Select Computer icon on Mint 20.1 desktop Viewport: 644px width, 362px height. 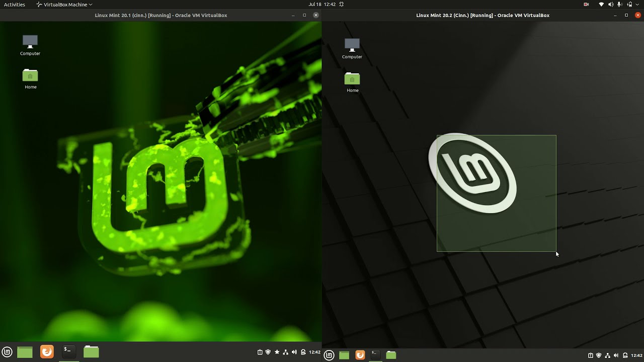[x=30, y=45]
